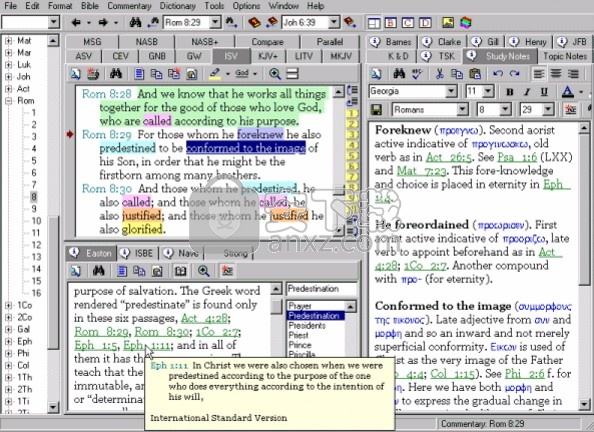Toggle center text alignment in notes
The height and width of the screenshot is (432, 594).
tap(556, 74)
